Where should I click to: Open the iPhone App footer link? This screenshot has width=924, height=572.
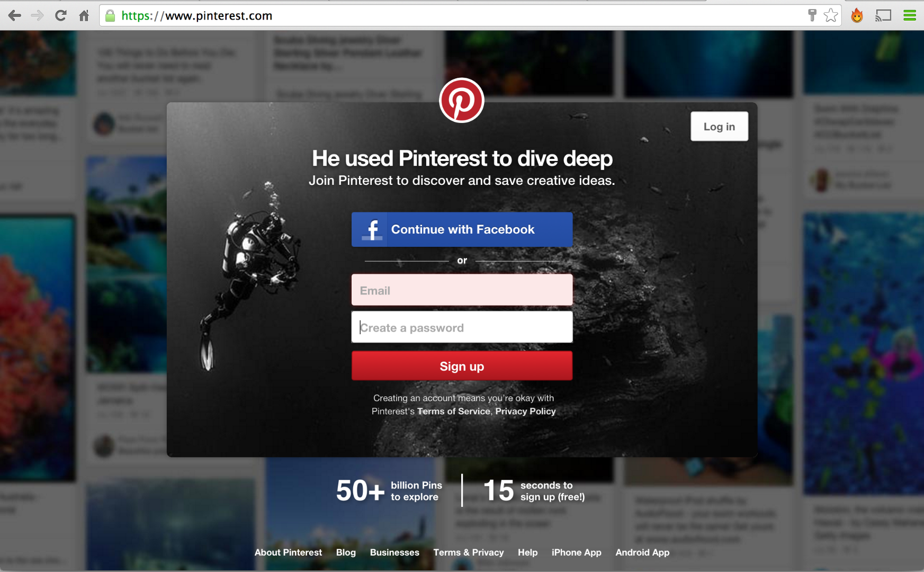pos(577,552)
